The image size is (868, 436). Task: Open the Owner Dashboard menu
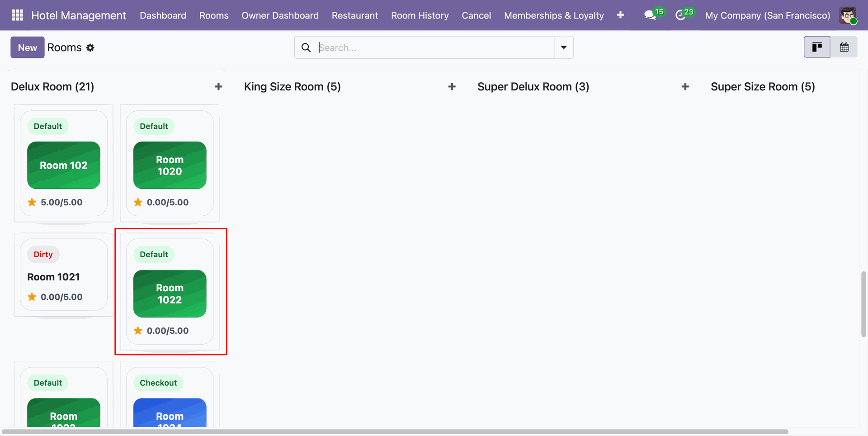[x=280, y=15]
